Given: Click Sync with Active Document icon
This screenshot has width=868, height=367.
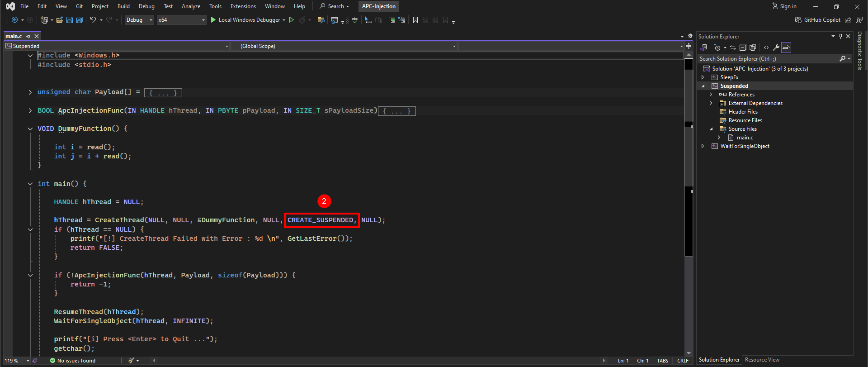Looking at the screenshot, I should pos(733,48).
